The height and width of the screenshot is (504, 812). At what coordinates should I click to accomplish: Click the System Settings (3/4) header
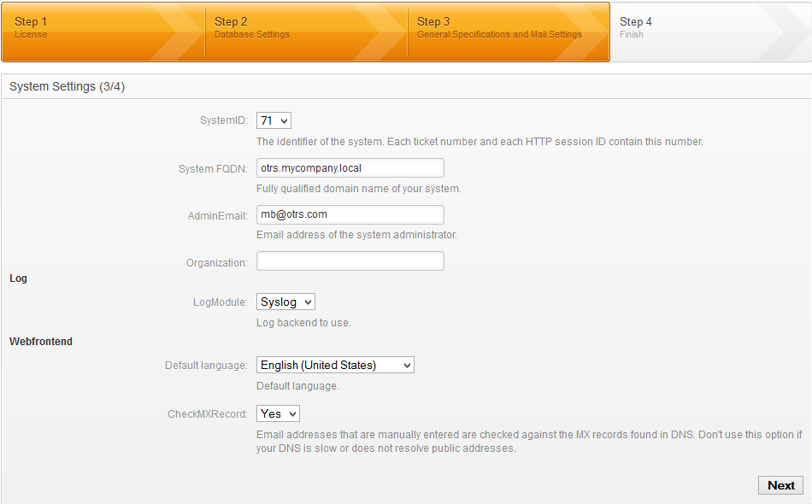(68, 87)
